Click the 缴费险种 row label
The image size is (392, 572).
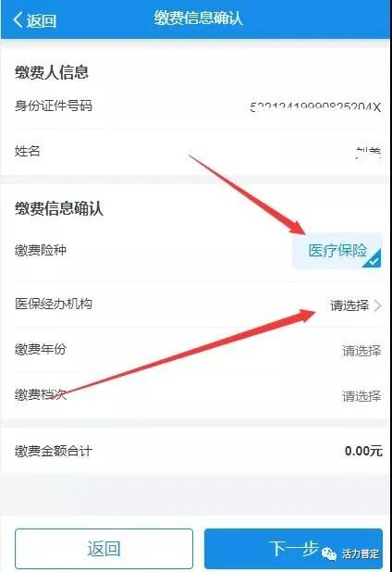pyautogui.click(x=41, y=250)
